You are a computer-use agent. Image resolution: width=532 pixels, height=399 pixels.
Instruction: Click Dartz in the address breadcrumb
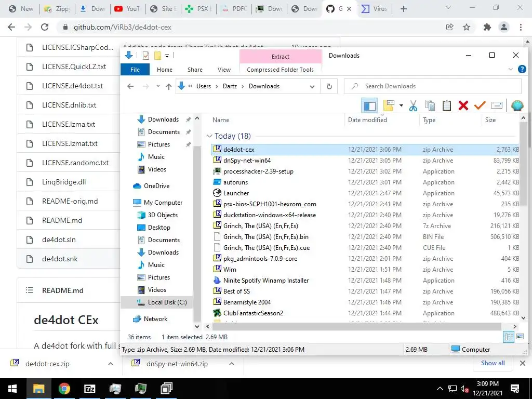(x=230, y=86)
